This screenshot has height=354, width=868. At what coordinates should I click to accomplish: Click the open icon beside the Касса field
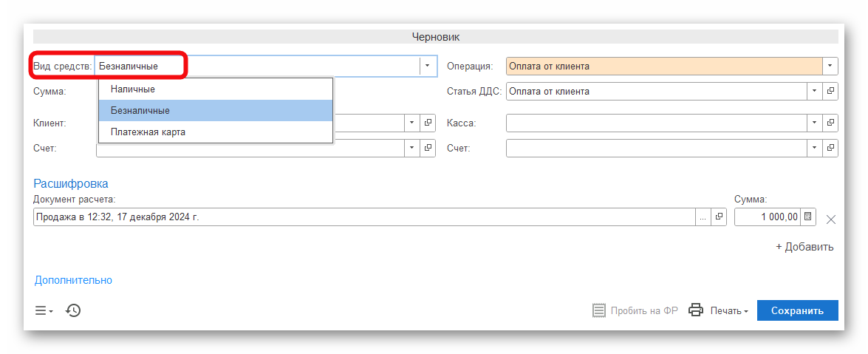(x=831, y=123)
